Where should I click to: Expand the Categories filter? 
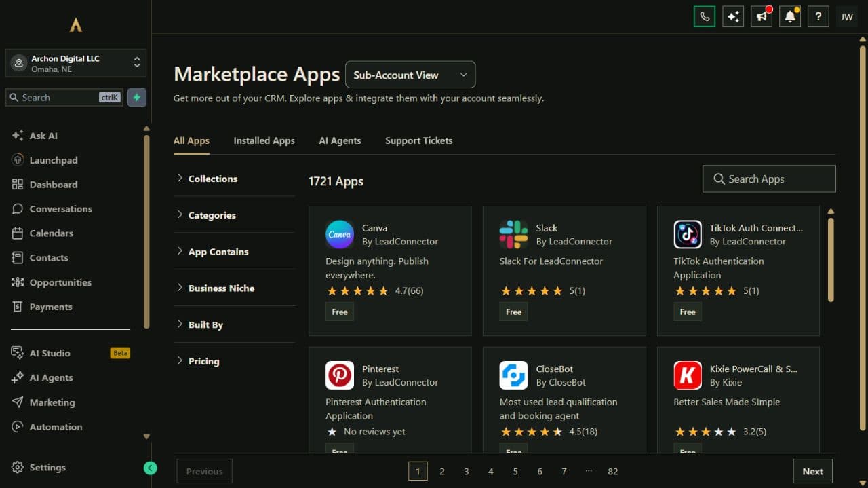click(x=234, y=215)
